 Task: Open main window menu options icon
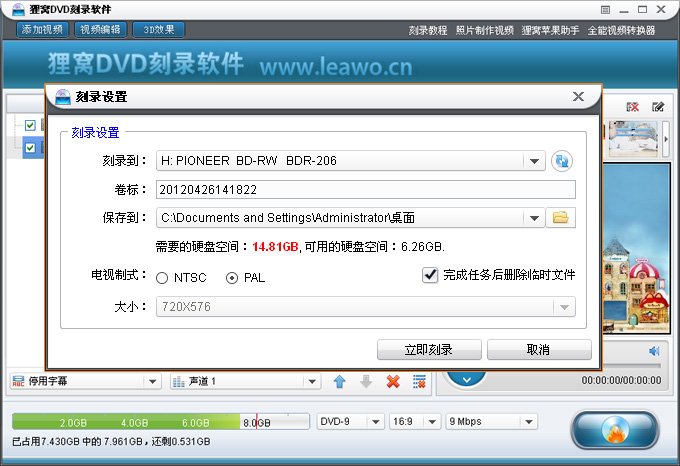[605, 10]
